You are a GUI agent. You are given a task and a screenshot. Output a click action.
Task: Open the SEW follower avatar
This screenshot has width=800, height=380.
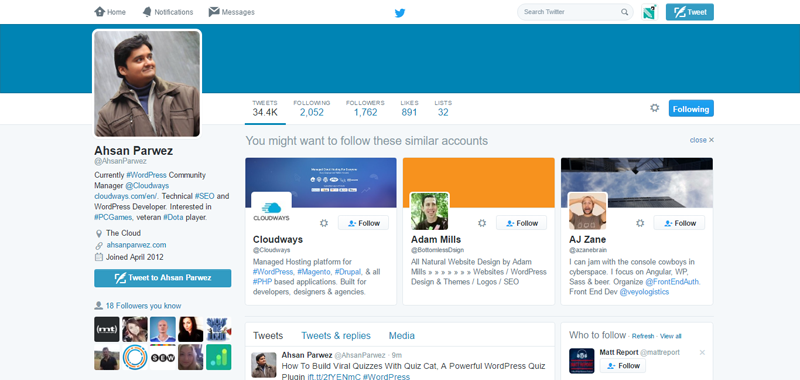(163, 357)
